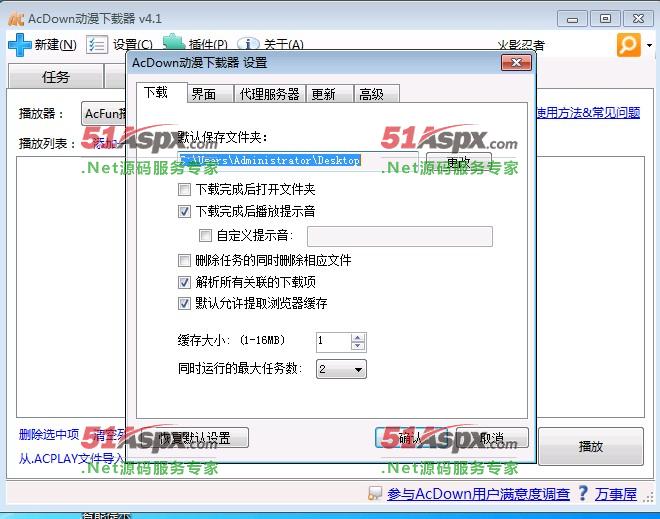Click the 删除选中项 link
Viewport: 660px width, 519px height.
pyautogui.click(x=49, y=434)
